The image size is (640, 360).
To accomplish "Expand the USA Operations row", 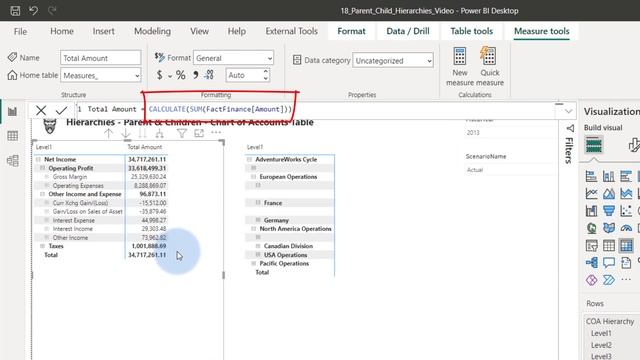I will (x=258, y=255).
